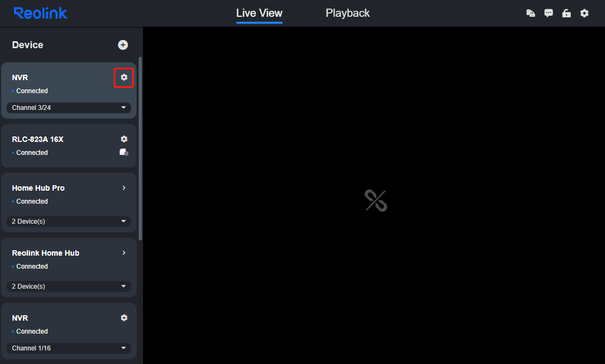The height and width of the screenshot is (364, 605).
Task: Expand the Channel 3/24 dropdown
Action: (x=69, y=108)
